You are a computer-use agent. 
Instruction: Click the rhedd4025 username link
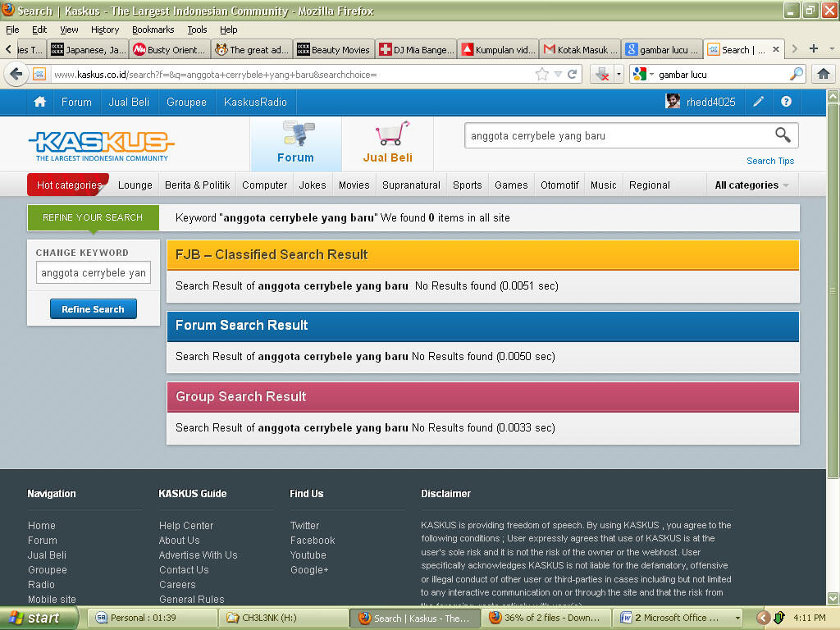coord(711,102)
